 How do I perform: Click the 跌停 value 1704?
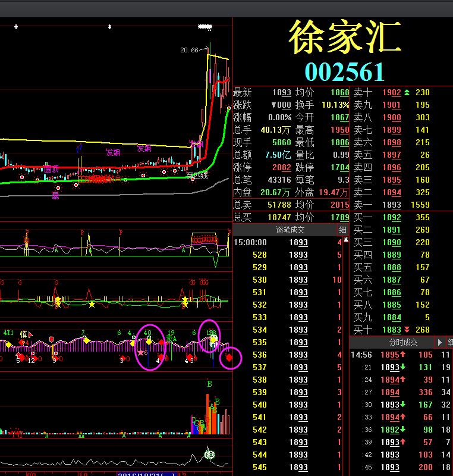click(340, 167)
